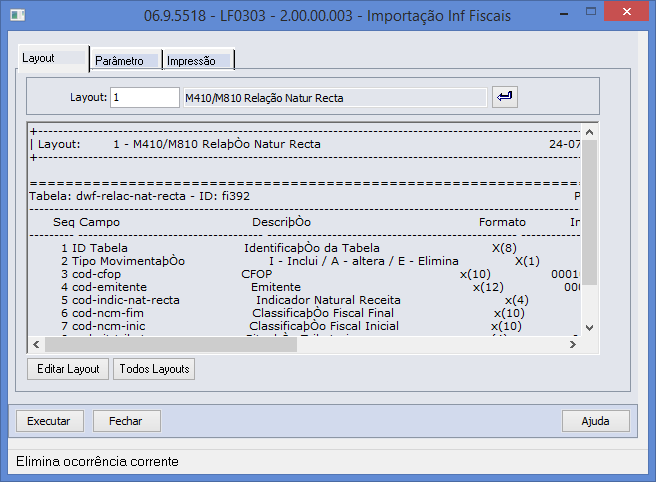Click the 'Formato' column header text

pyautogui.click(x=502, y=222)
